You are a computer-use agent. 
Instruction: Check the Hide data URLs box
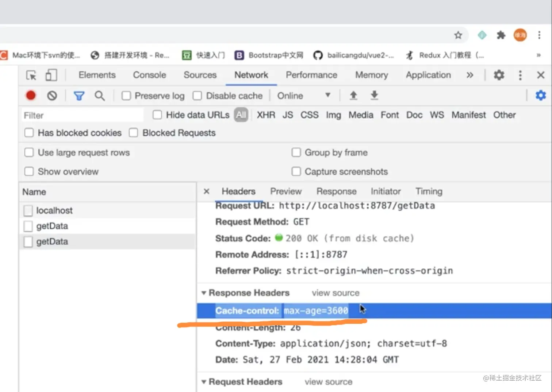click(157, 115)
